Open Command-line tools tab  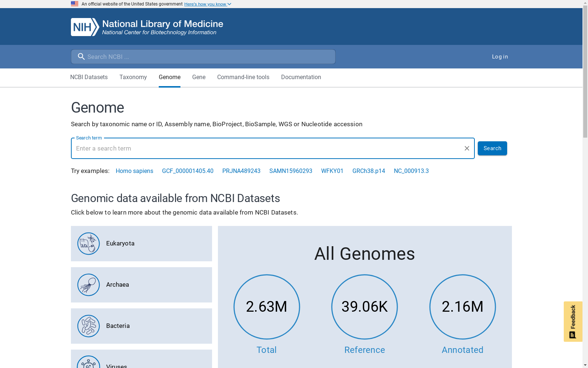tap(243, 77)
